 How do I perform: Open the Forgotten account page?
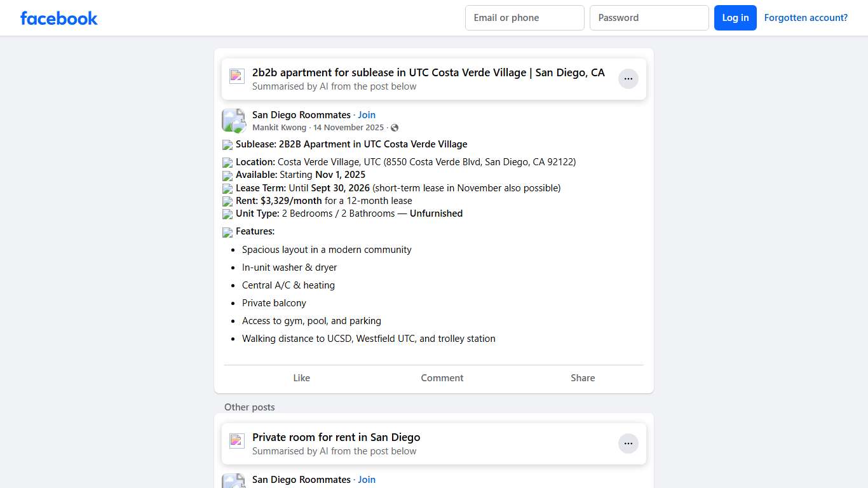[806, 17]
